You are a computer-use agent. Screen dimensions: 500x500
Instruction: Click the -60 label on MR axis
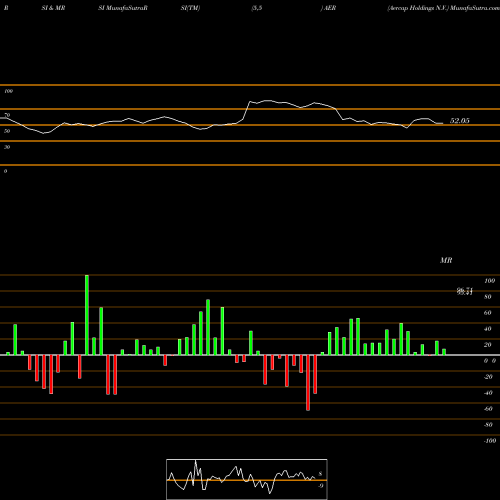(488, 409)
